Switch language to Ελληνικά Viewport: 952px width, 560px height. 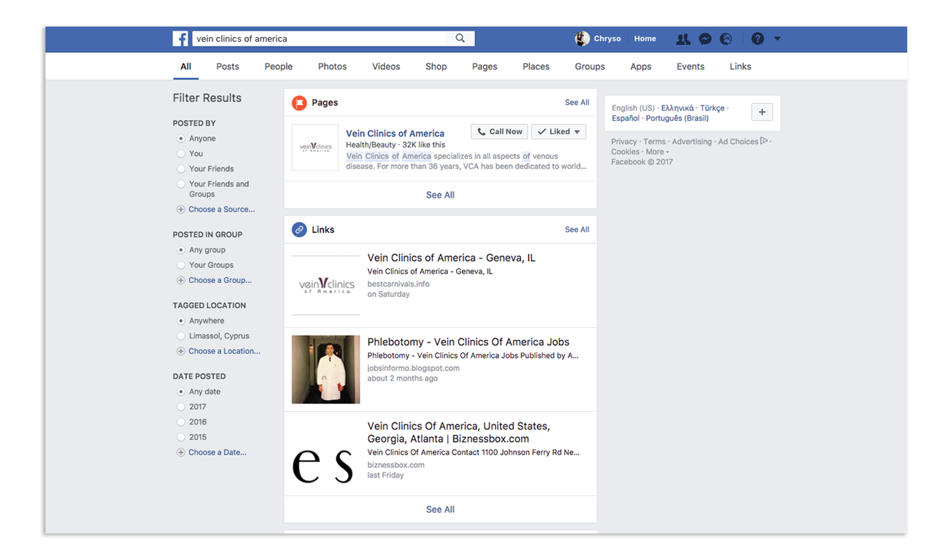(678, 108)
